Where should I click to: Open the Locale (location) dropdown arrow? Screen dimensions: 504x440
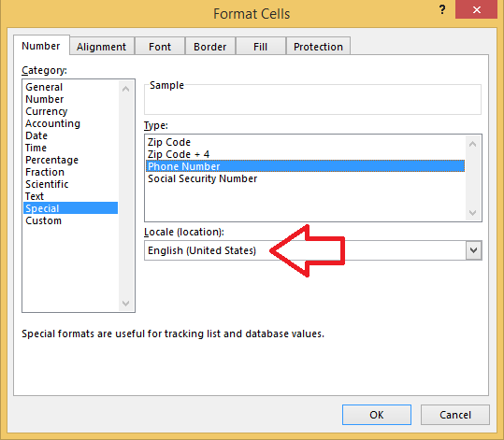tap(474, 250)
